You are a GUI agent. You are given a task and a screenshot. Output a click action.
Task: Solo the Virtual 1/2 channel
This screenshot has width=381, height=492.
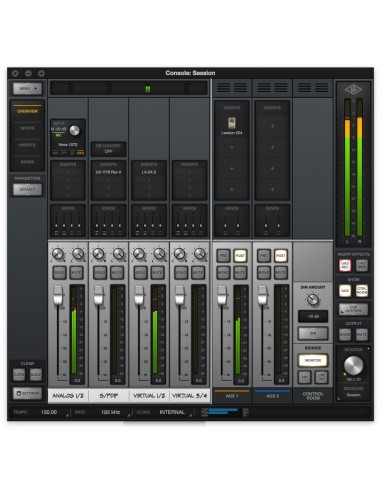[x=141, y=273]
